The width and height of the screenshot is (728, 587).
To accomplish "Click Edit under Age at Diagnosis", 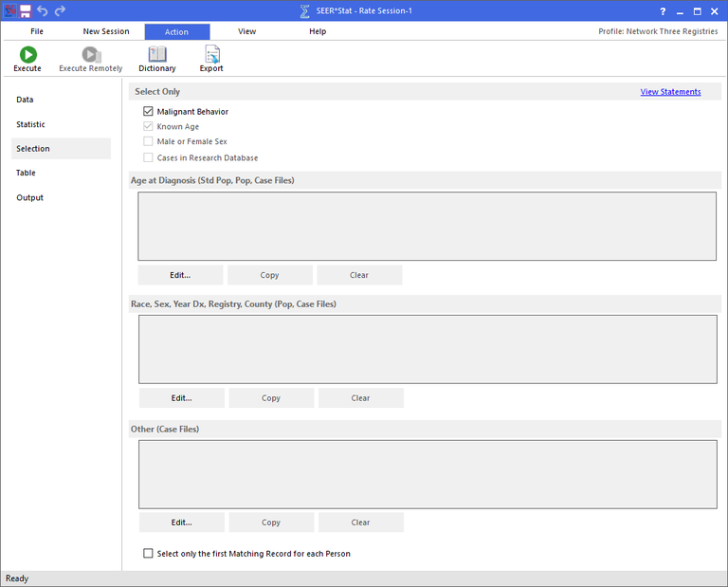I will tap(180, 275).
